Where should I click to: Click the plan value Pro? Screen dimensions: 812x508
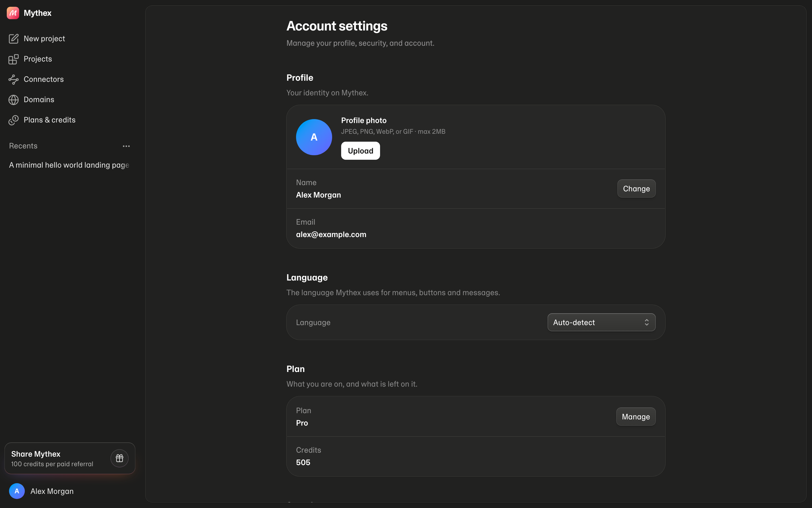(302, 423)
